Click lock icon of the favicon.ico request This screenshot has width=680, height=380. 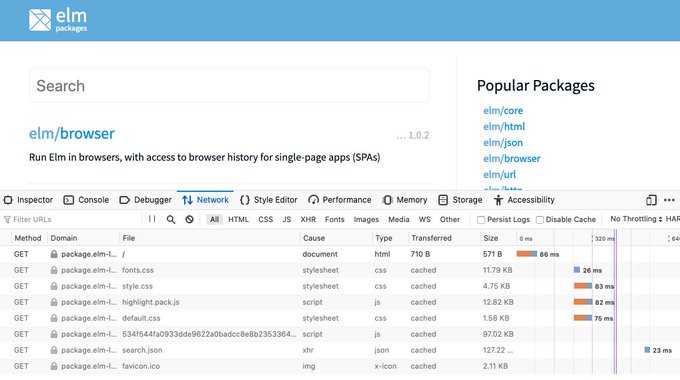(x=54, y=366)
